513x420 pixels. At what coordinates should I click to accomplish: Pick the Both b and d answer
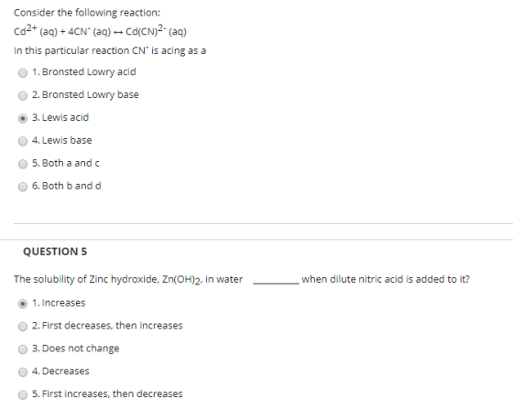tap(23, 187)
